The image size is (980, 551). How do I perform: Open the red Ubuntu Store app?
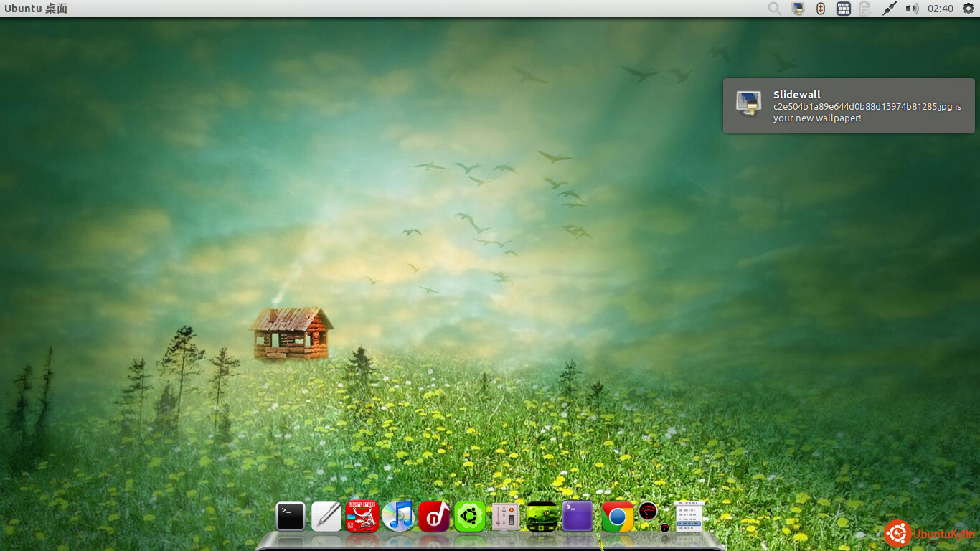362,517
